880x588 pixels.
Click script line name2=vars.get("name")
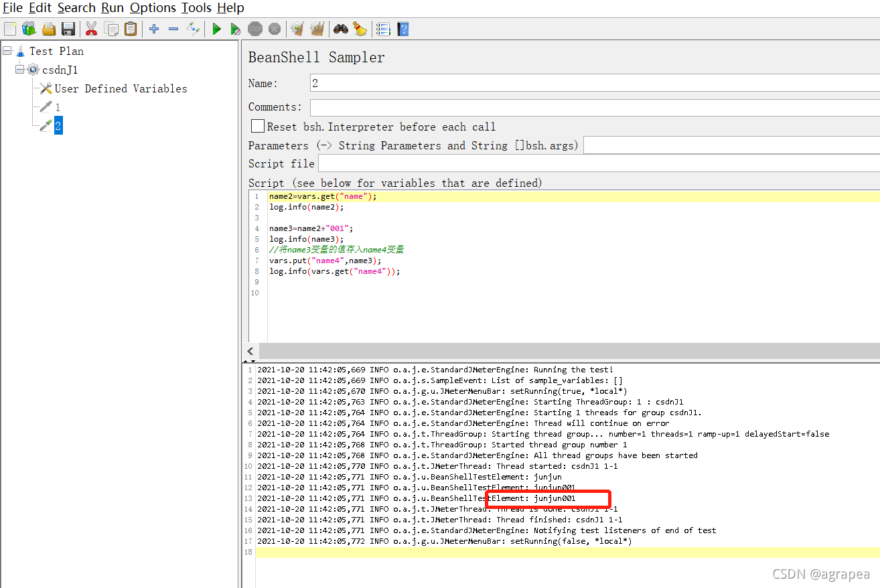(323, 196)
